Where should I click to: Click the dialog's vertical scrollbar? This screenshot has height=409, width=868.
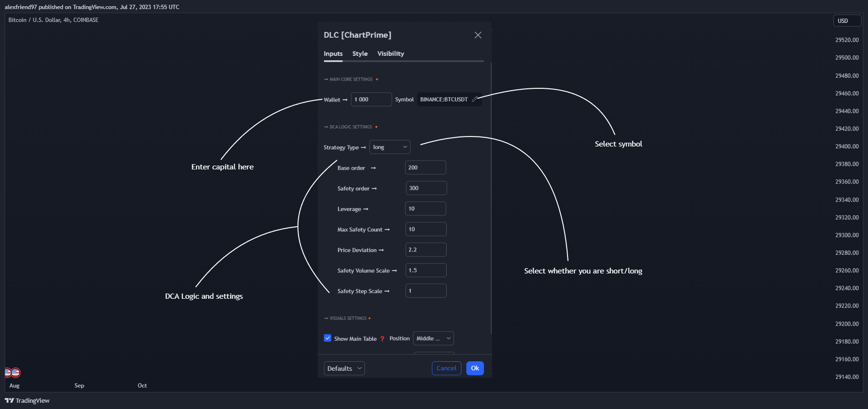[491, 198]
